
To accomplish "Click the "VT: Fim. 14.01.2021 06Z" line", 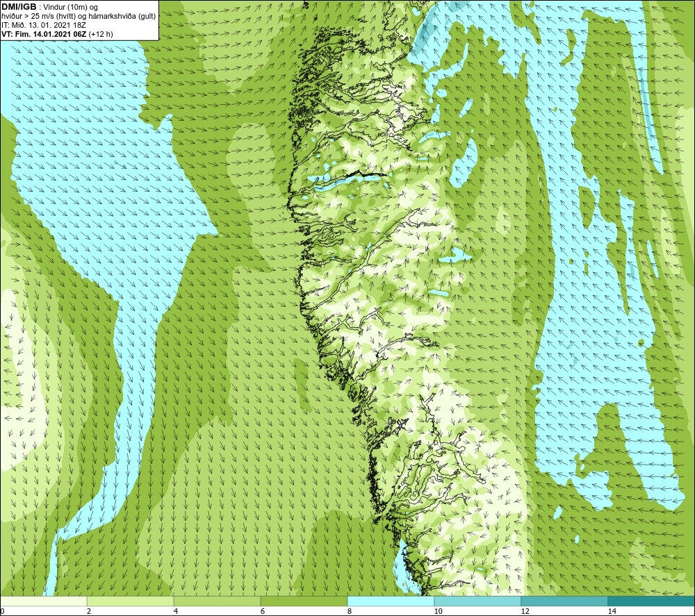I will coord(44,34).
